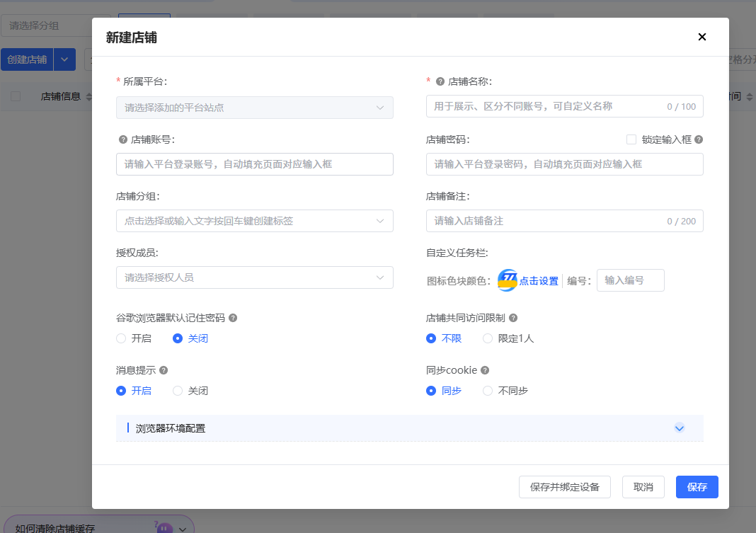The image size is (756, 533).
Task: Click help icon next to 锁定输入框
Action: click(699, 139)
